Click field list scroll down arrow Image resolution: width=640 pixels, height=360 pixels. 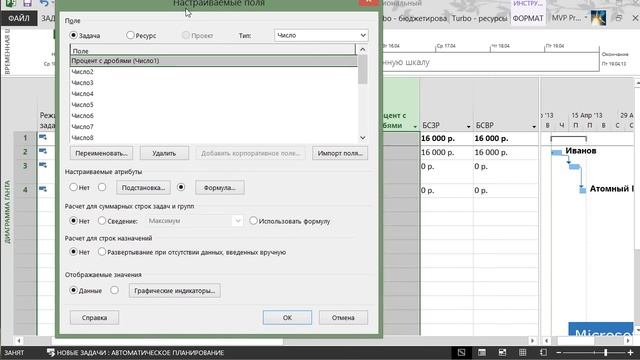362,138
